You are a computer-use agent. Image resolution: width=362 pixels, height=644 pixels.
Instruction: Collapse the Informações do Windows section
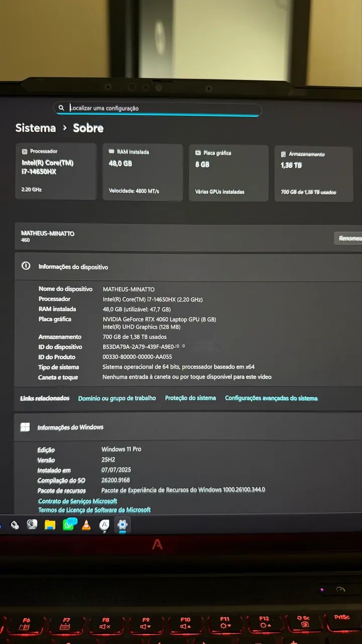click(189, 427)
